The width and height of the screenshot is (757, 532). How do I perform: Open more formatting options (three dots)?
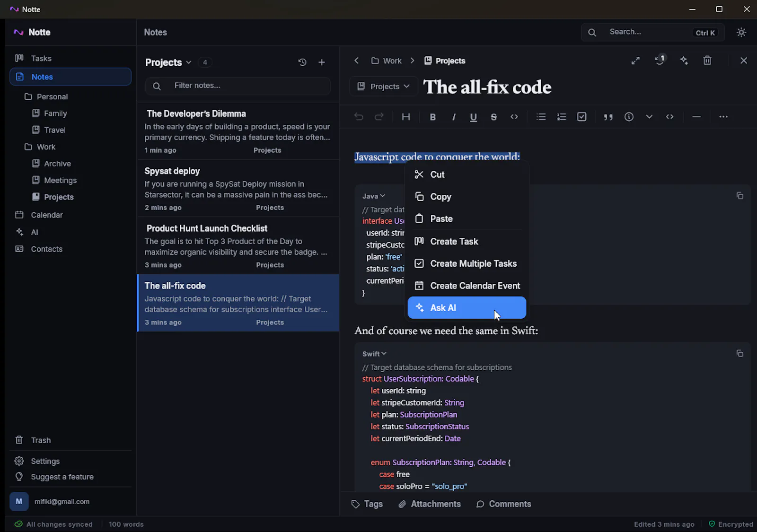[x=723, y=117]
